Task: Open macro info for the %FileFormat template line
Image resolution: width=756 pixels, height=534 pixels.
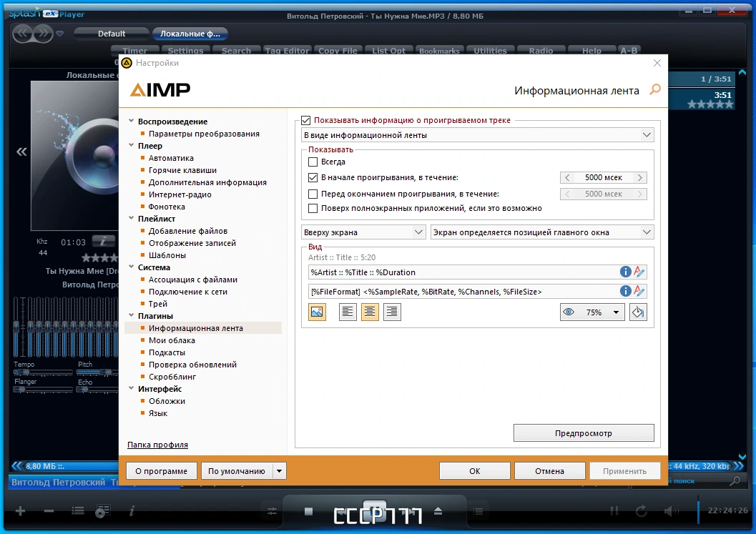Action: (x=625, y=291)
